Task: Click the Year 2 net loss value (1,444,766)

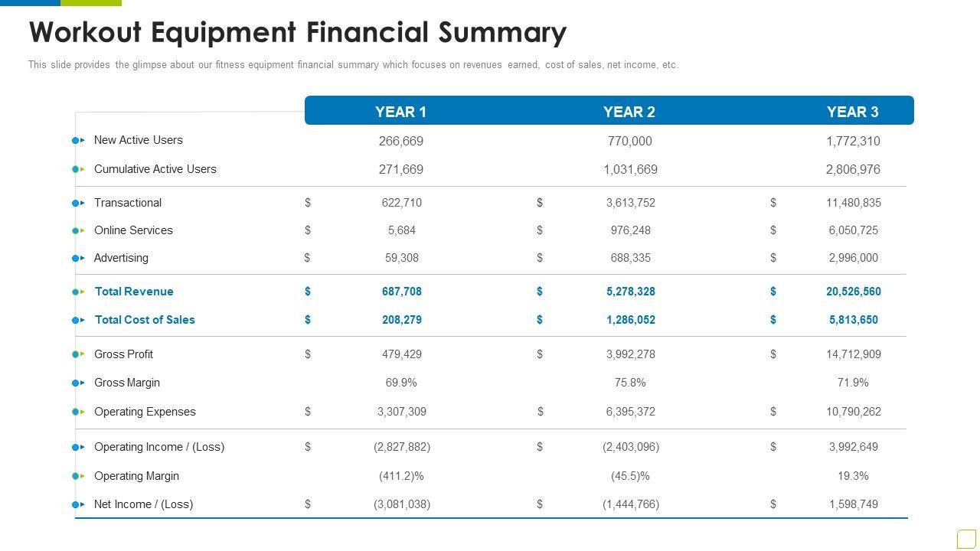Action: click(x=630, y=504)
